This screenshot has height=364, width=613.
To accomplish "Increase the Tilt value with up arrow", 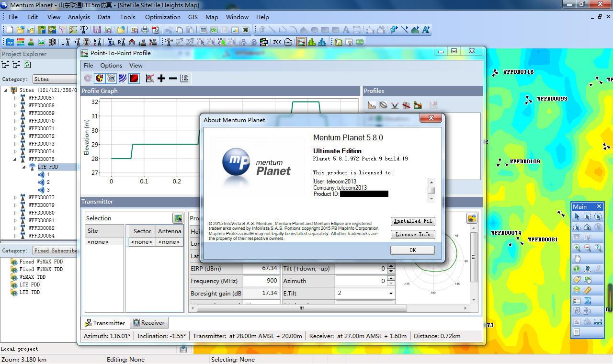I will point(391,266).
